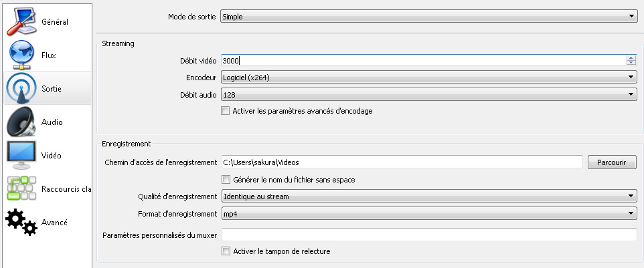Viewport: 644px width, 268px height.
Task: Select the Flux globe icon
Action: (22, 55)
